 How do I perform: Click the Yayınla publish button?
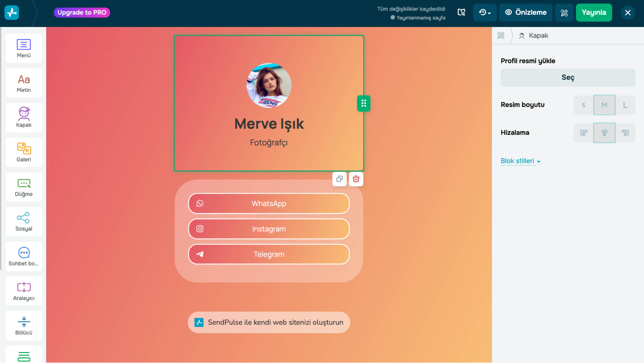(594, 12)
